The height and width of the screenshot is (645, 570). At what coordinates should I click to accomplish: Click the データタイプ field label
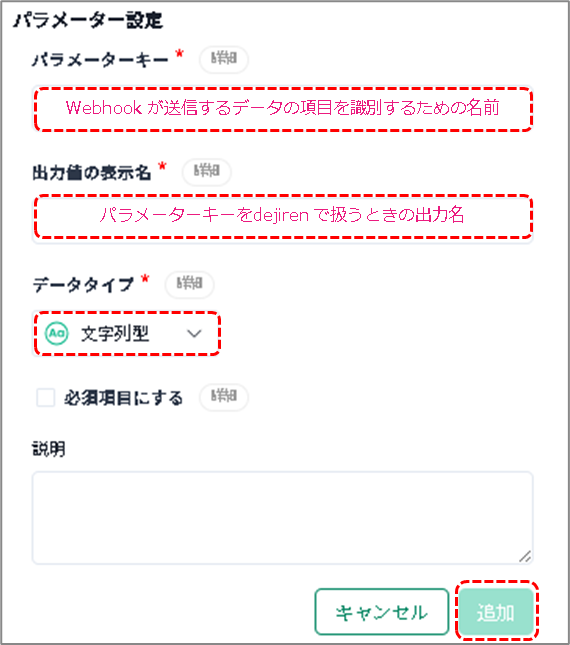click(83, 285)
